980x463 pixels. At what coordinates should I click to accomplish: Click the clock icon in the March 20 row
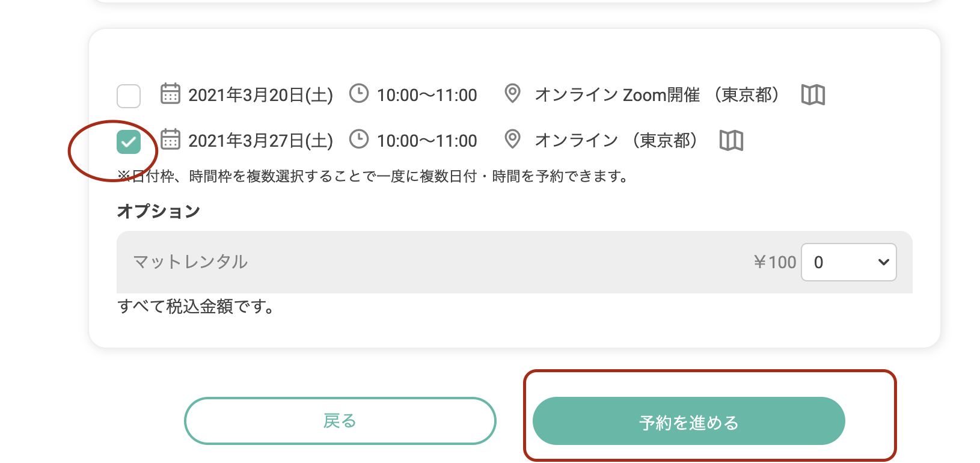tap(359, 94)
